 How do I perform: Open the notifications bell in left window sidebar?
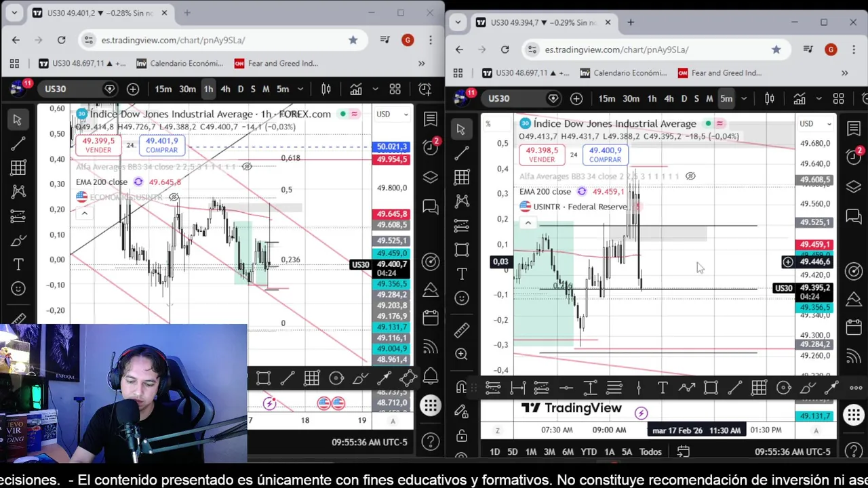pos(430,376)
